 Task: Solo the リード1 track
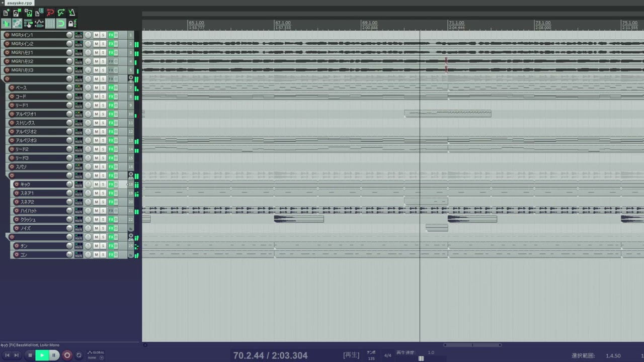103,105
